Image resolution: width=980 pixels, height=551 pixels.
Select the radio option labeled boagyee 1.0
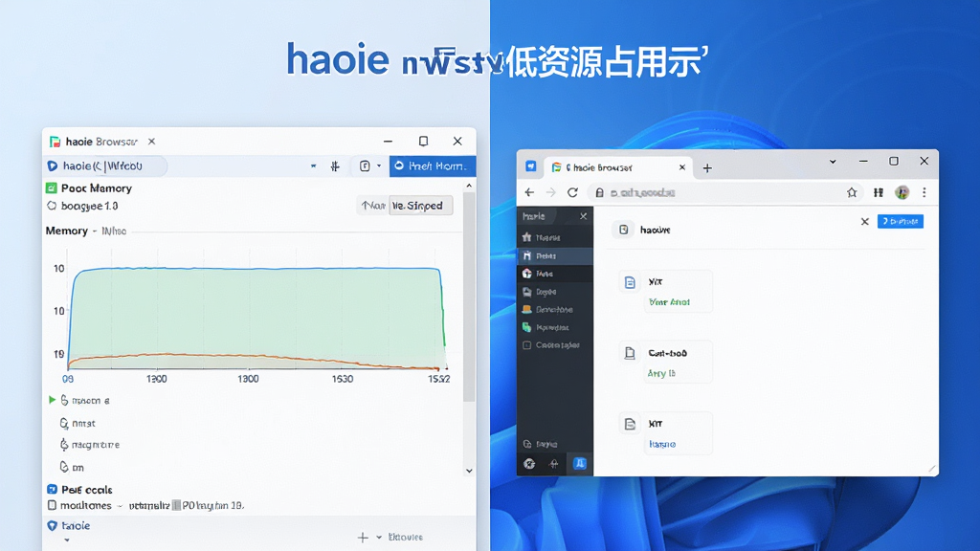pos(52,206)
